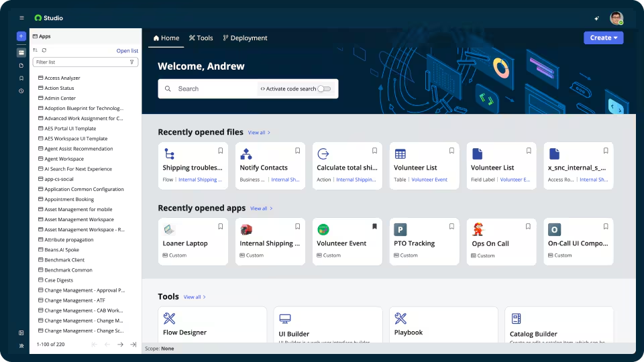Click the blue plus icon in left rail
This screenshot has width=644, height=362.
[x=21, y=36]
